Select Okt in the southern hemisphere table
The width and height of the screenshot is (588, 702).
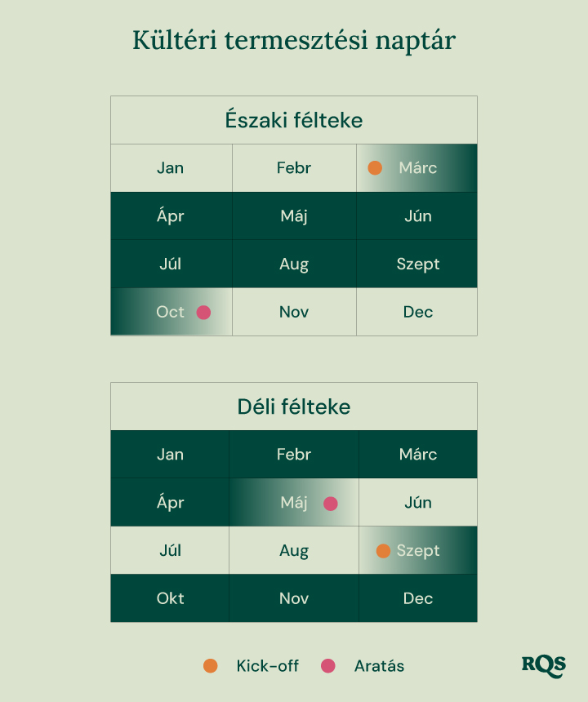click(x=170, y=598)
